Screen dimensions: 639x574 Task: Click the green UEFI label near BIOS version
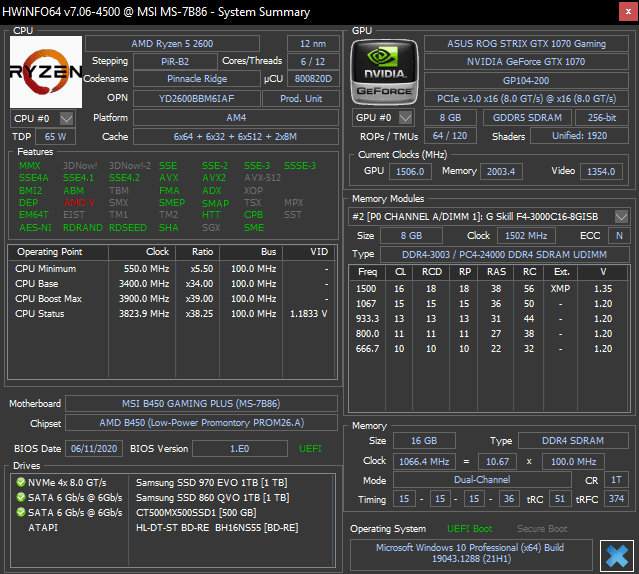[x=310, y=449]
